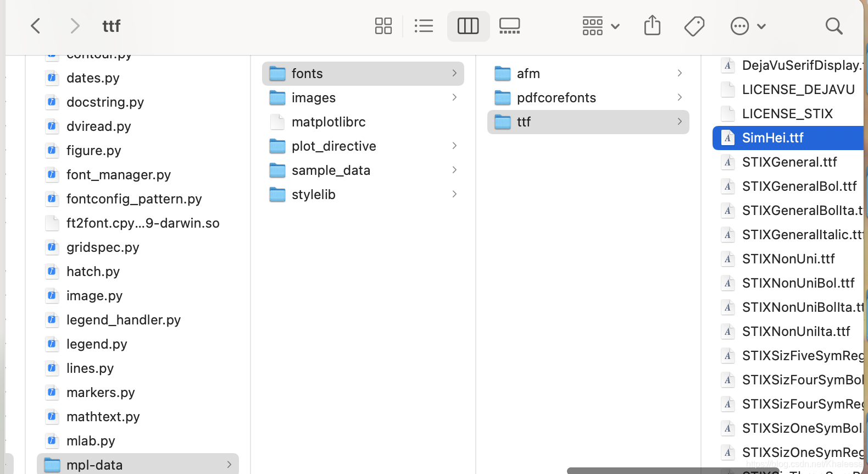Click the LICENSE_STIX document icon

728,114
